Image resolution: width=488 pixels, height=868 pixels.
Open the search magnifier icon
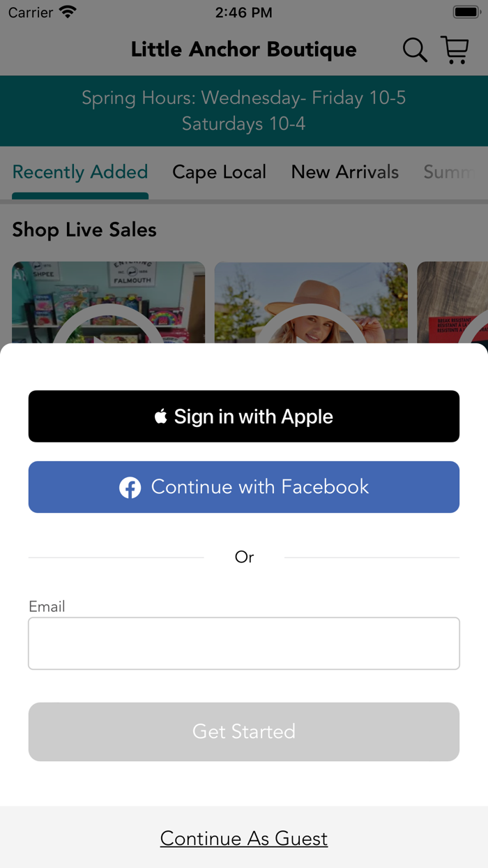pyautogui.click(x=415, y=50)
